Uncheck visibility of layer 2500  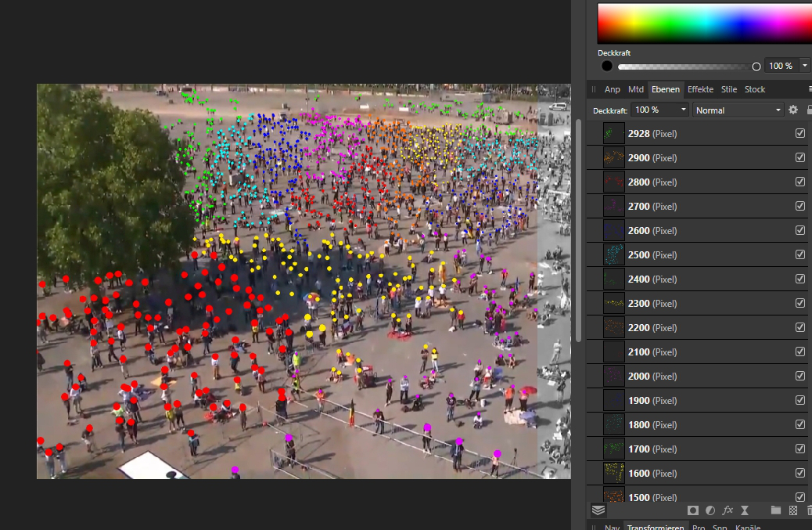click(799, 255)
